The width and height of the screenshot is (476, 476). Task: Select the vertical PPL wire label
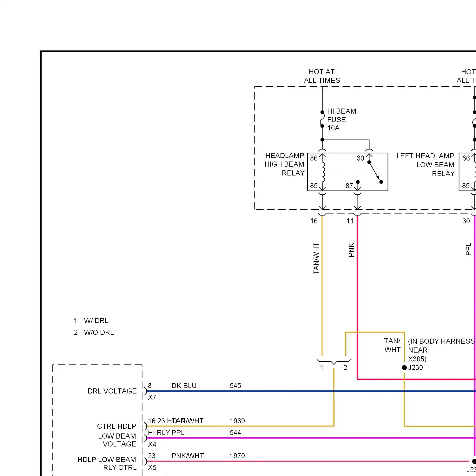468,249
